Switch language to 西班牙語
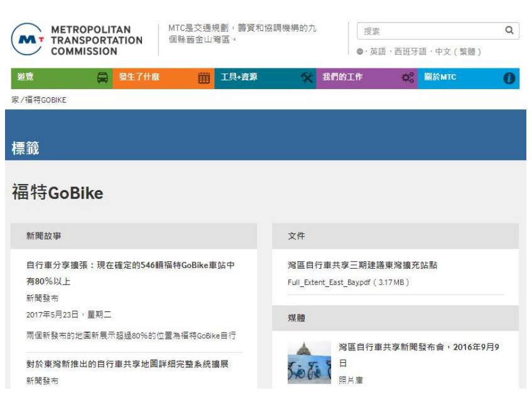 [410, 51]
